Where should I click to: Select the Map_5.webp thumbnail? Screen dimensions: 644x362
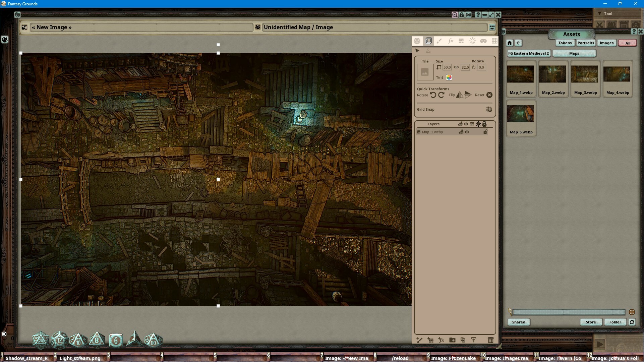[x=521, y=114]
